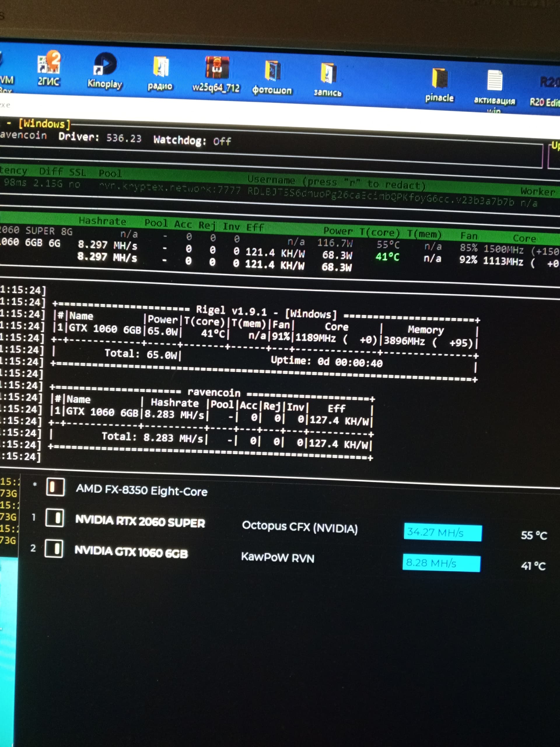The width and height of the screenshot is (560, 747).
Task: Open the pinacle folder icon
Action: 440,85
